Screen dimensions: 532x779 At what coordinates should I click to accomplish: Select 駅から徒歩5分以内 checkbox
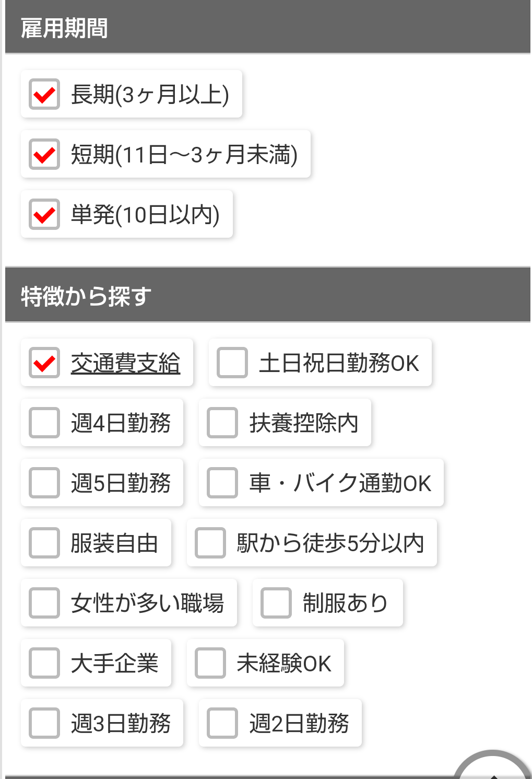point(210,543)
